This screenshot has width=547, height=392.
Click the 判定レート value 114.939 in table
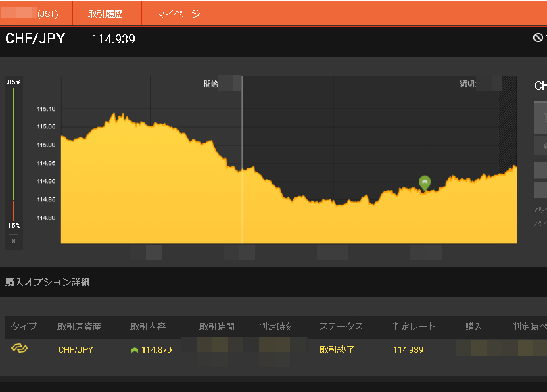(x=408, y=350)
